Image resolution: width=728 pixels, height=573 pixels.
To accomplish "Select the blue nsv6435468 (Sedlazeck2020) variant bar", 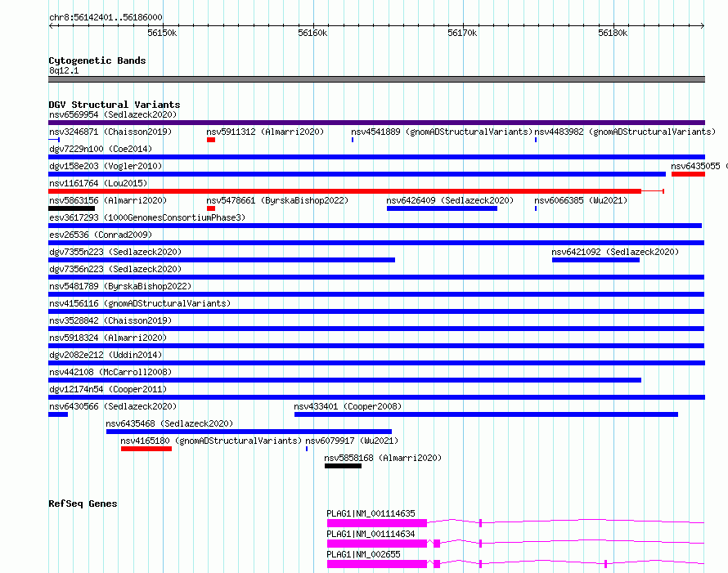I will point(249,432).
